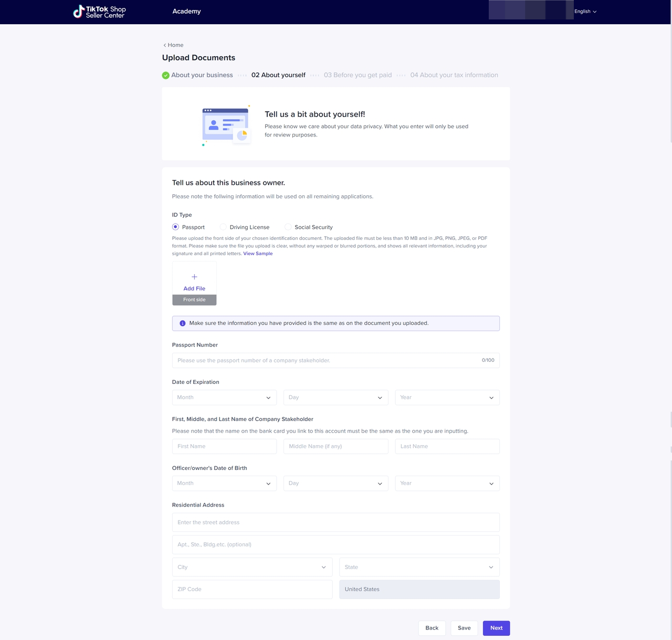The width and height of the screenshot is (672, 640).
Task: Click the back chevron beside Home
Action: 165,45
